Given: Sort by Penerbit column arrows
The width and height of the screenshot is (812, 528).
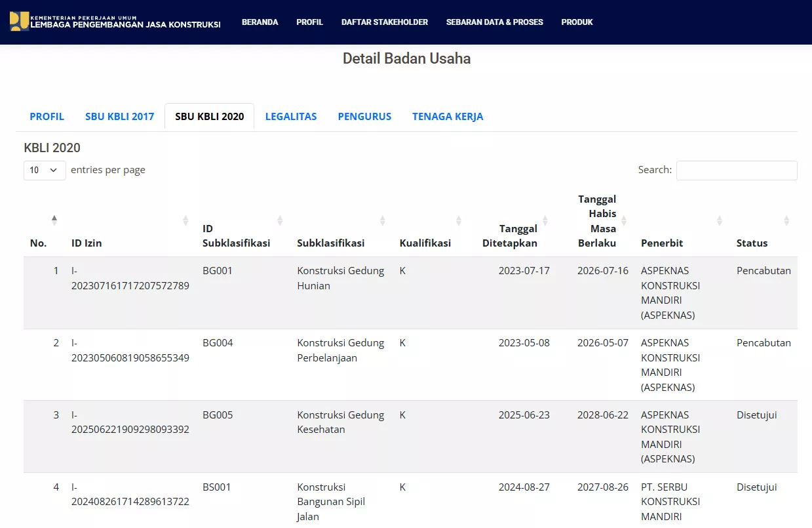Looking at the screenshot, I should click(x=719, y=220).
